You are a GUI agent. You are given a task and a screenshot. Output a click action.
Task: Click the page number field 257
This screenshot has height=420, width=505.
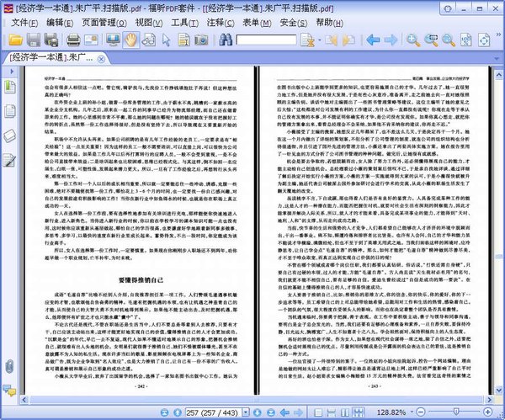tap(213, 412)
